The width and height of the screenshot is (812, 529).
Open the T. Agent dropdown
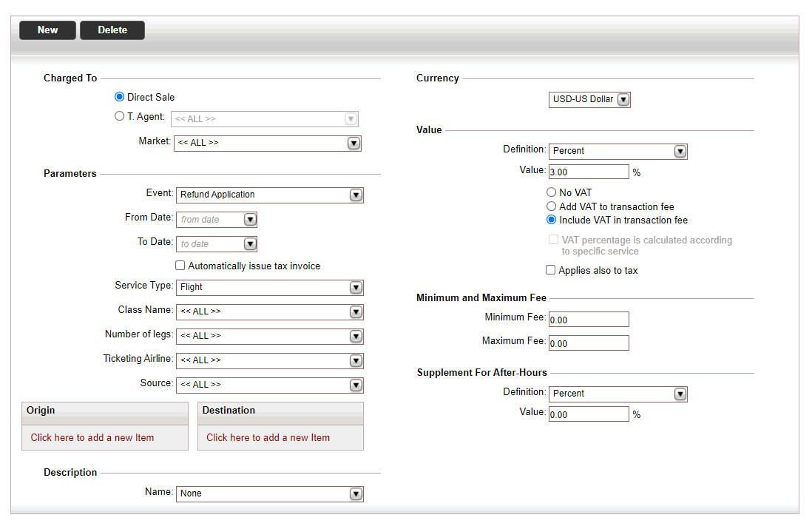click(265, 118)
